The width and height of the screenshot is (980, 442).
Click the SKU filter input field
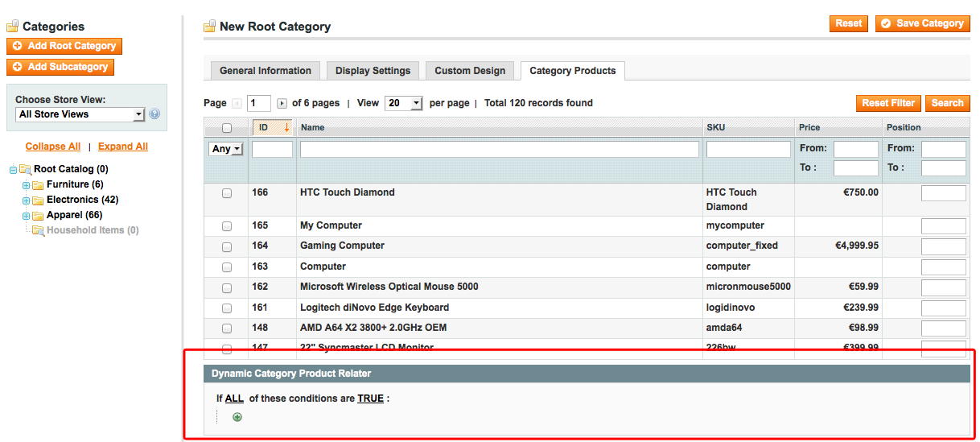(x=748, y=149)
